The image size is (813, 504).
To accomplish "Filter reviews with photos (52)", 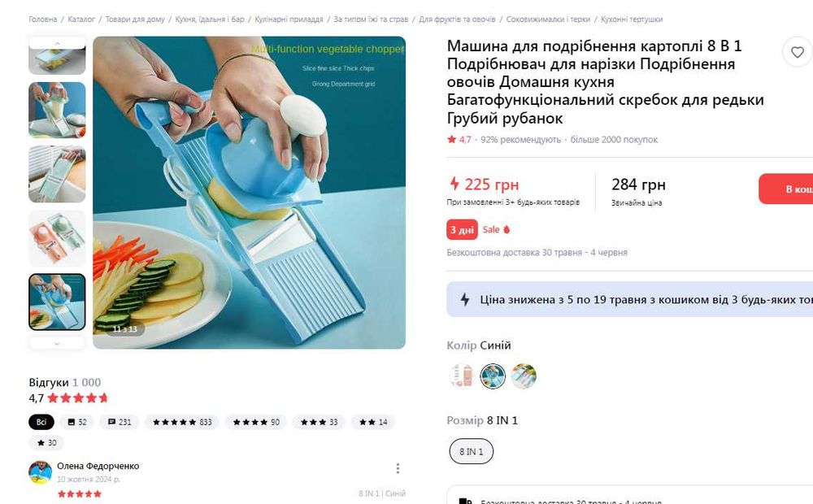I will pyautogui.click(x=76, y=422).
